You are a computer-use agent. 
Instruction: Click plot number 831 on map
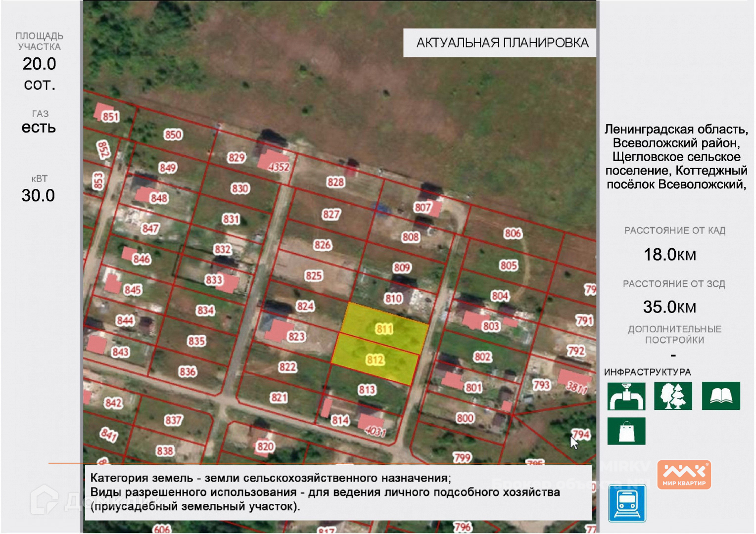click(231, 219)
